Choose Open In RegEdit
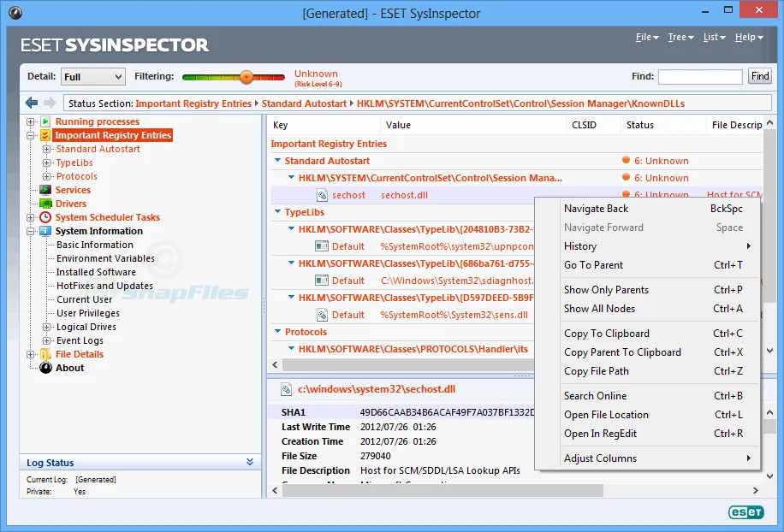The width and height of the screenshot is (784, 532). 648,434
